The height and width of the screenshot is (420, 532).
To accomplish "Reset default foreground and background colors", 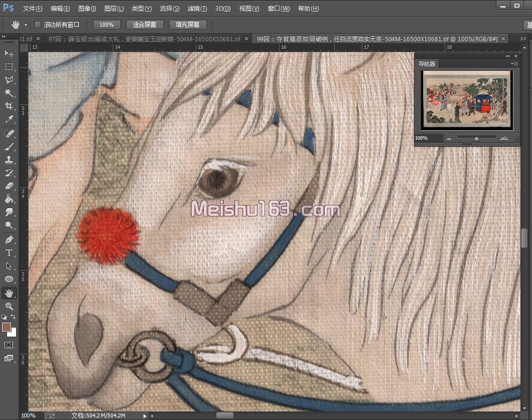I will pos(4,317).
